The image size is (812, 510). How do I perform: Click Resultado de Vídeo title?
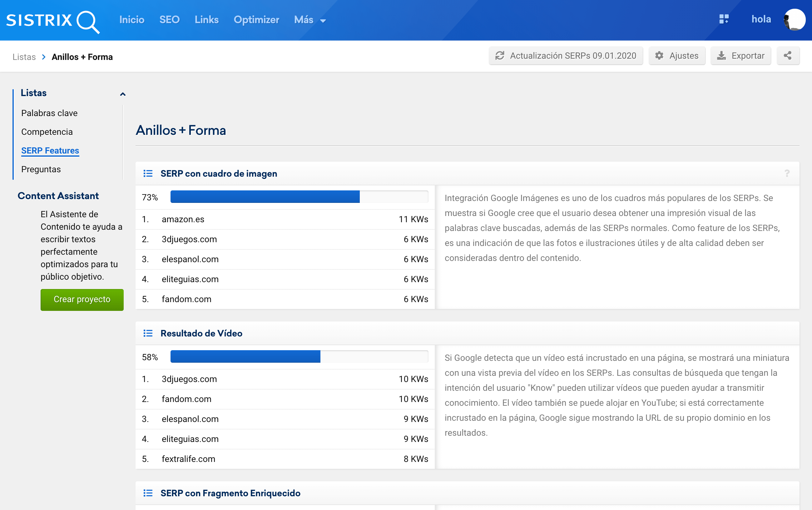(201, 333)
